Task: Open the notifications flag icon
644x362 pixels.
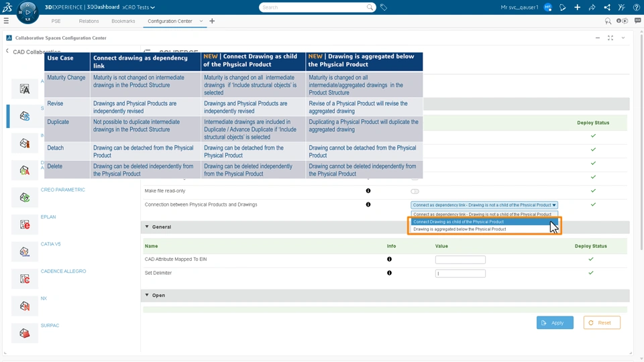Action: click(563, 7)
